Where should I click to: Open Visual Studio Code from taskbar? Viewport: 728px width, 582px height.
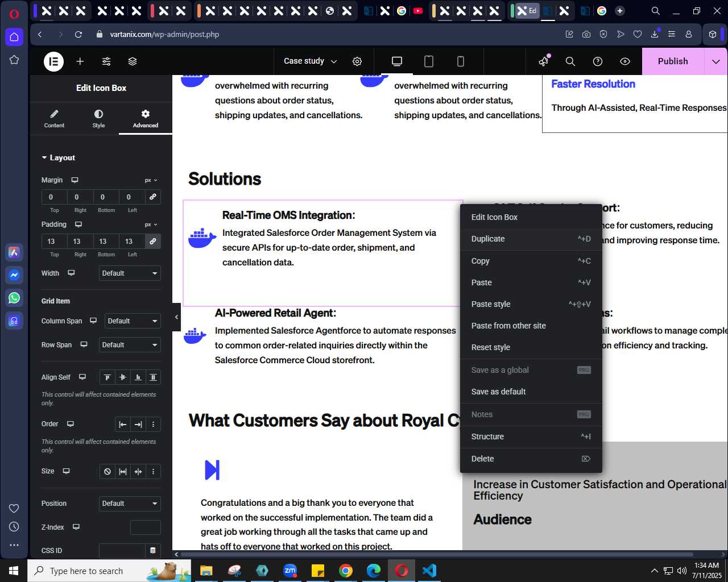tap(429, 571)
